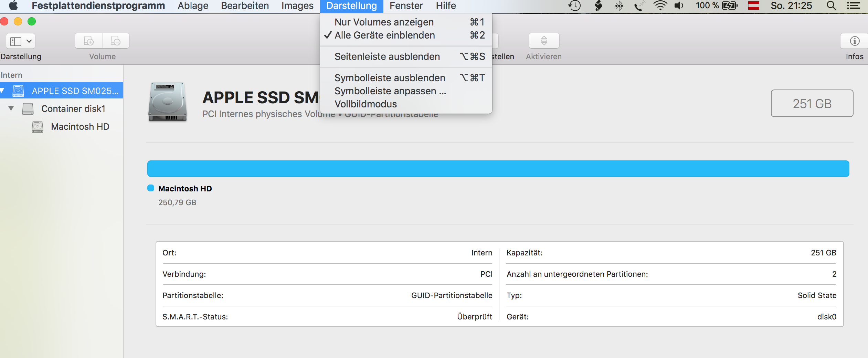The height and width of the screenshot is (358, 868).
Task: Choose Symbolleiste ausblenden
Action: tap(406, 78)
